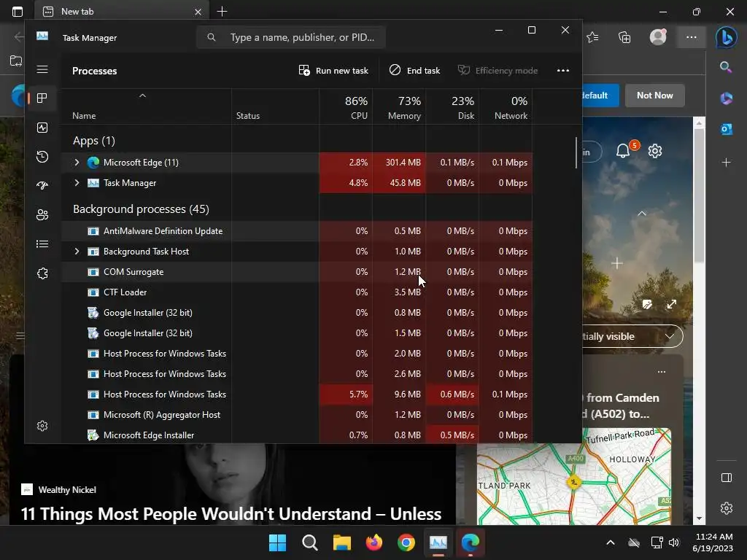Screen dimensions: 747x560
Task: Focus the Task Manager search box
Action: coord(291,37)
